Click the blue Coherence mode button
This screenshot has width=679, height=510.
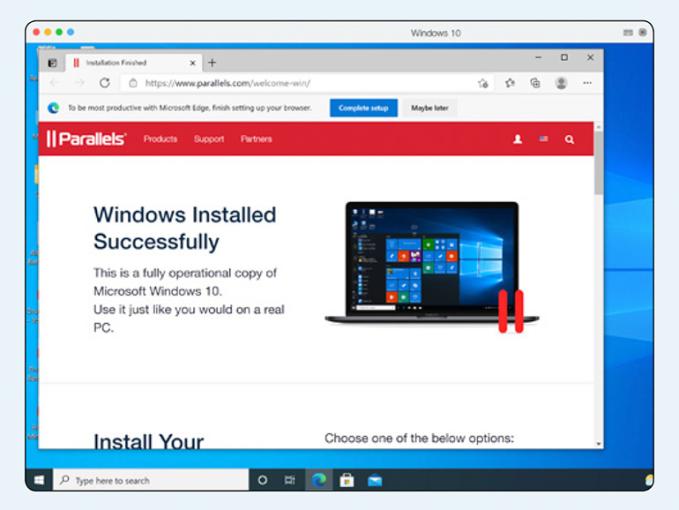[71, 32]
